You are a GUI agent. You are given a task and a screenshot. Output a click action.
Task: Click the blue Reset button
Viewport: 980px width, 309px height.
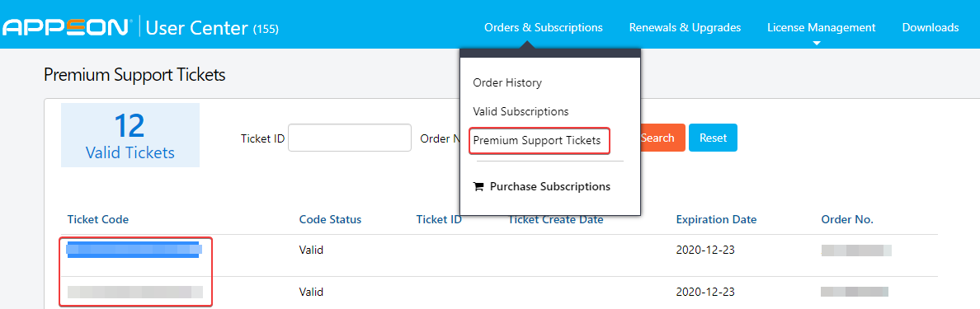pyautogui.click(x=713, y=138)
